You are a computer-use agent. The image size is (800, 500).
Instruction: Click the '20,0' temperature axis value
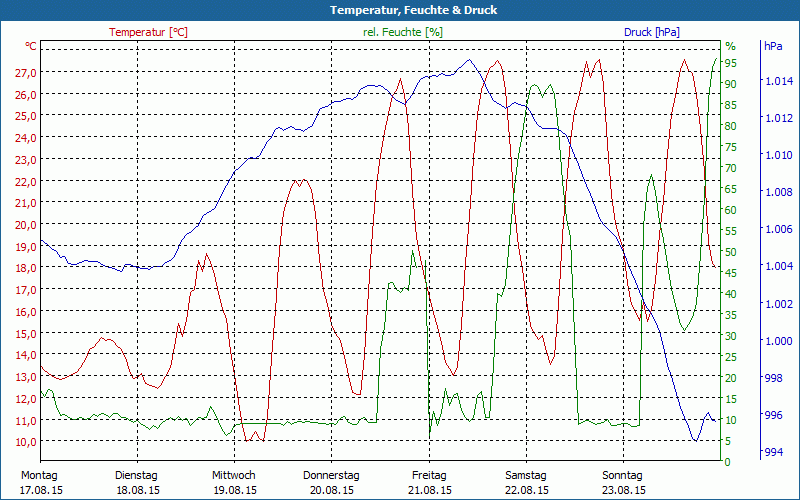click(x=26, y=226)
